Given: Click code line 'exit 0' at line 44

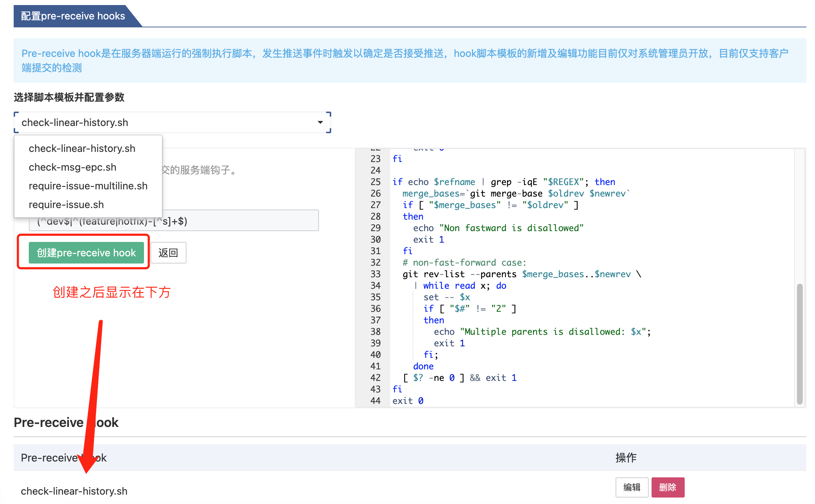Looking at the screenshot, I should pyautogui.click(x=407, y=401).
